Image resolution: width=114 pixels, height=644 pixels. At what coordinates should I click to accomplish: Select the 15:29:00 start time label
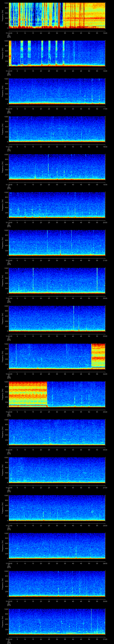point(9,601)
